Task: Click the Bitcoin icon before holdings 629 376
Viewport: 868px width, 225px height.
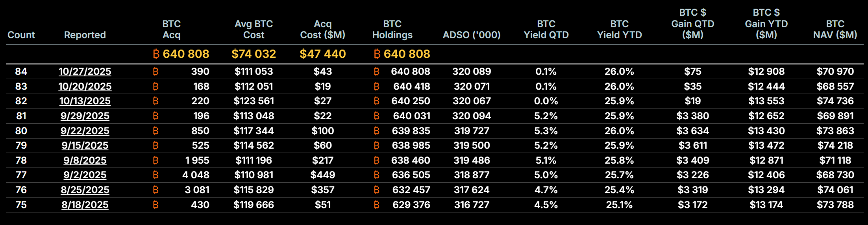Action: pos(376,205)
